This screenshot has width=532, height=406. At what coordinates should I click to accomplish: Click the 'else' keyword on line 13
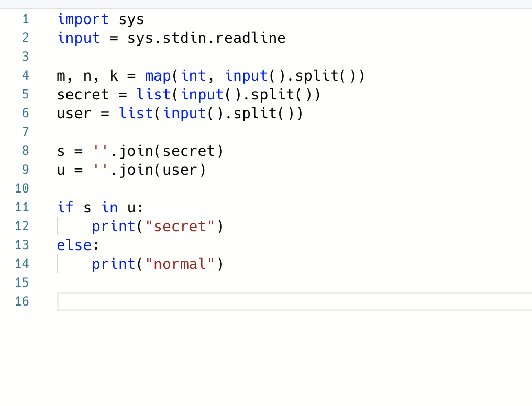point(74,245)
